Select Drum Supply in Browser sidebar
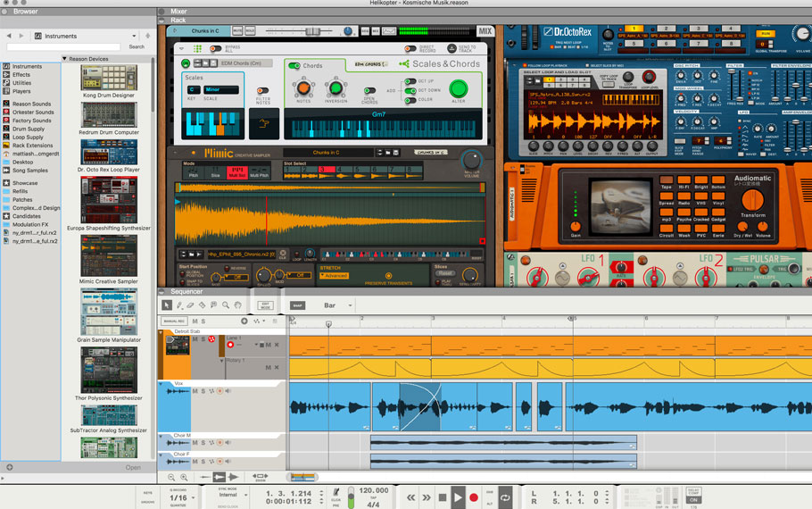This screenshot has width=812, height=509. [x=29, y=129]
